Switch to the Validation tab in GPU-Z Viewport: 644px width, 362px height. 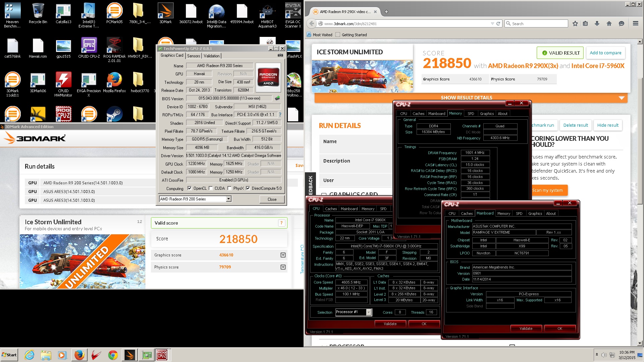[212, 56]
